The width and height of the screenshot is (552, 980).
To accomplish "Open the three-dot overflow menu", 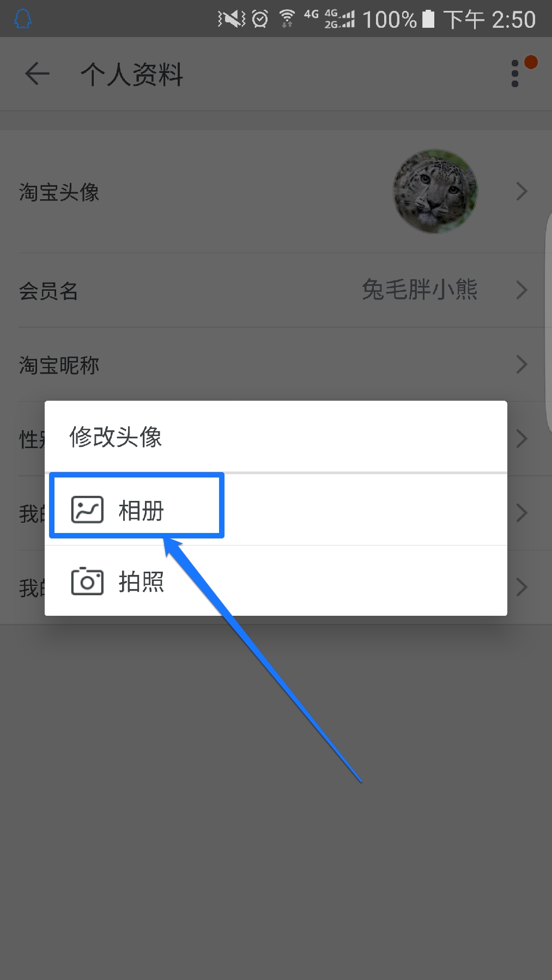I will [515, 73].
